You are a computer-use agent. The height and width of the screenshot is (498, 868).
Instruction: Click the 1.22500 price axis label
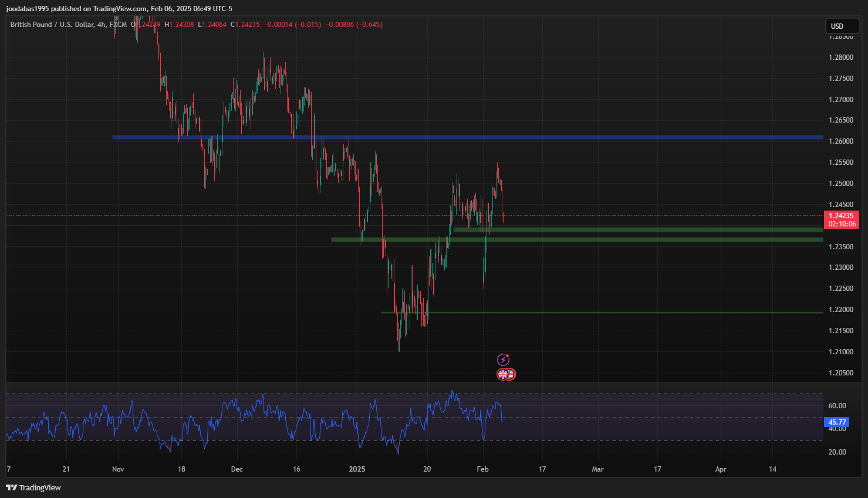click(x=840, y=289)
